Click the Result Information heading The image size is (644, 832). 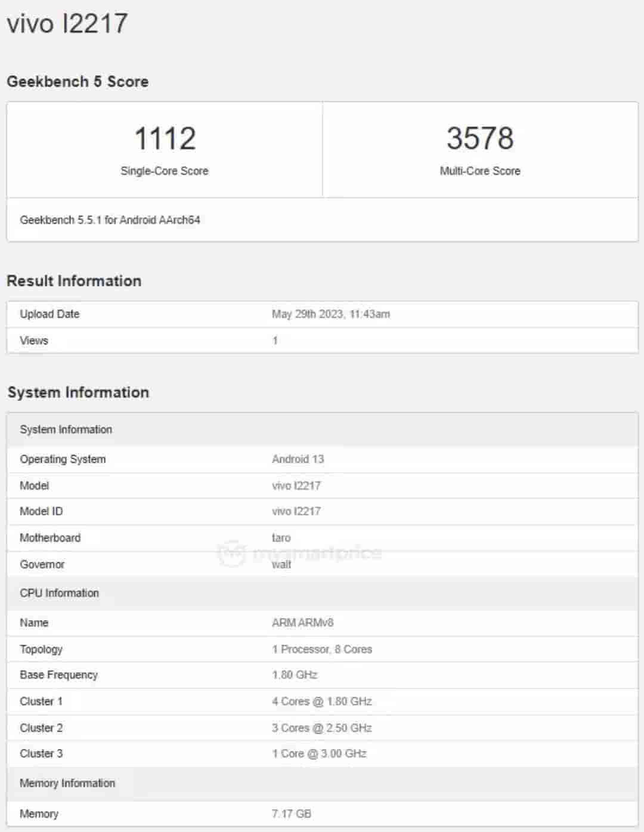tap(74, 281)
